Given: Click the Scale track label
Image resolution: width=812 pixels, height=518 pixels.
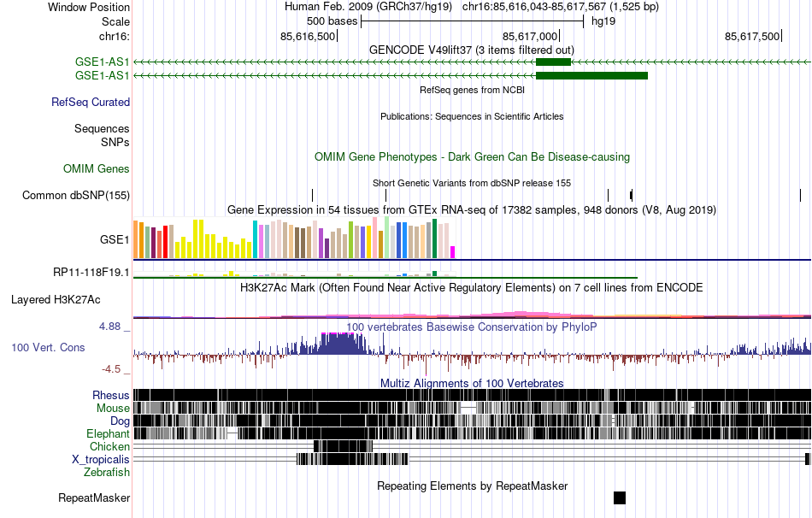Looking at the screenshot, I should tap(115, 21).
